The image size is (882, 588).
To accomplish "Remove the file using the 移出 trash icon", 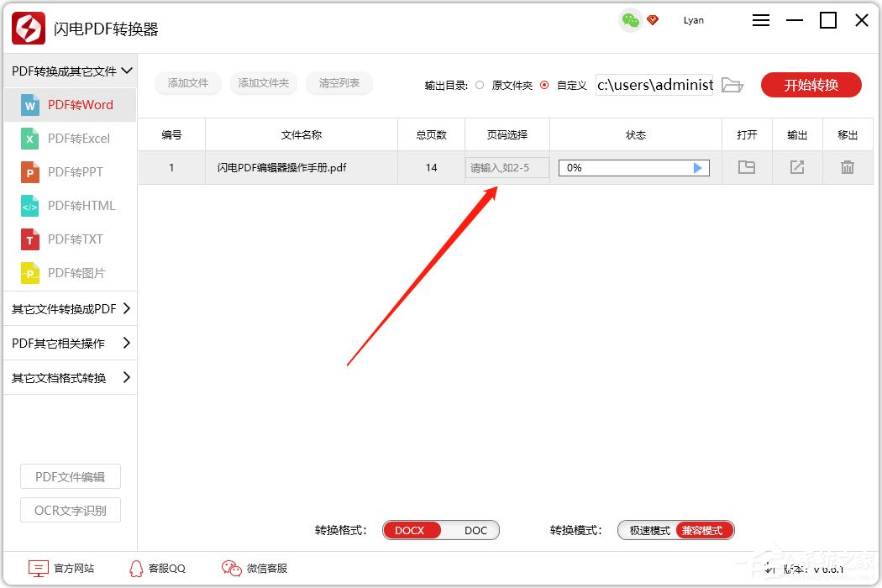I will [848, 168].
